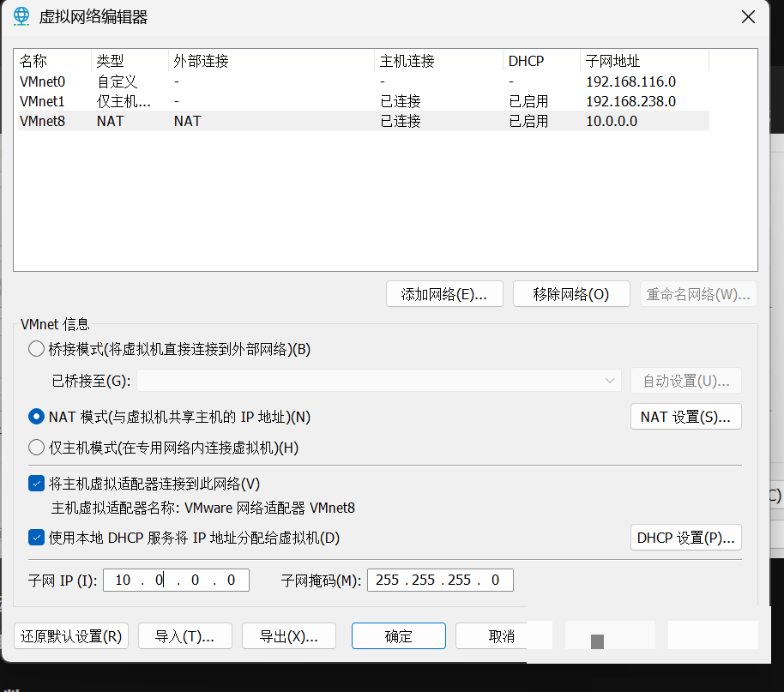Click 还原默认设置(R) button
This screenshot has width=784, height=692.
pos(71,636)
